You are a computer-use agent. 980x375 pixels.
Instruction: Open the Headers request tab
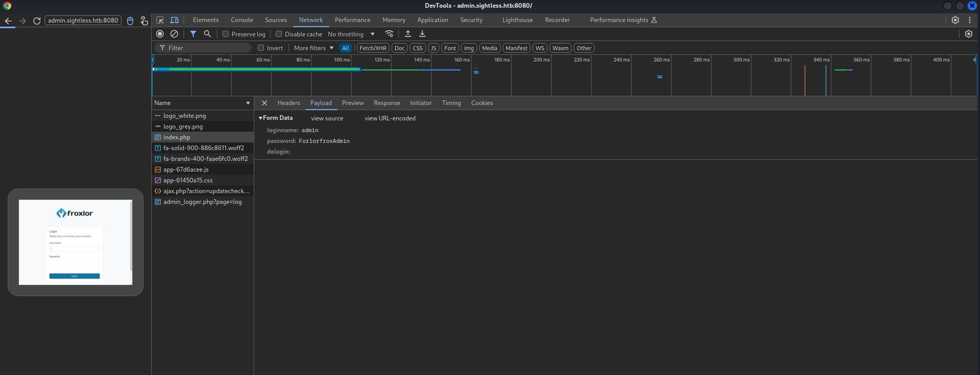coord(289,103)
